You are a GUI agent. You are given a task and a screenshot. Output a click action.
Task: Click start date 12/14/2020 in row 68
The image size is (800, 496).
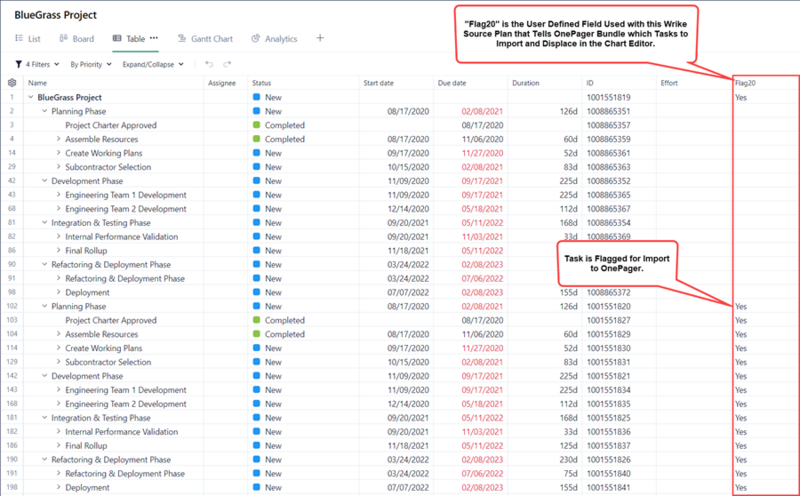tap(408, 208)
